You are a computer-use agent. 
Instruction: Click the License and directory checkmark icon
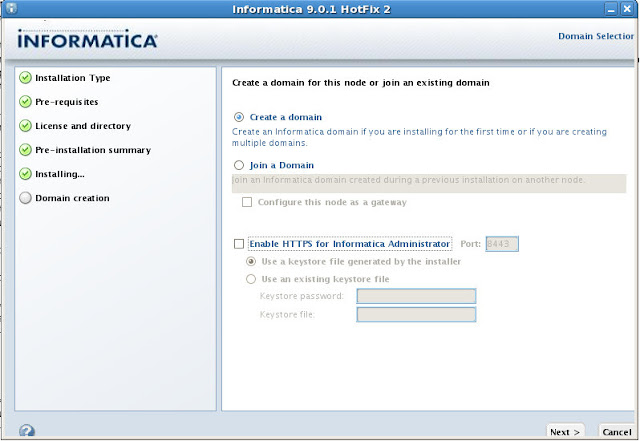[25, 126]
